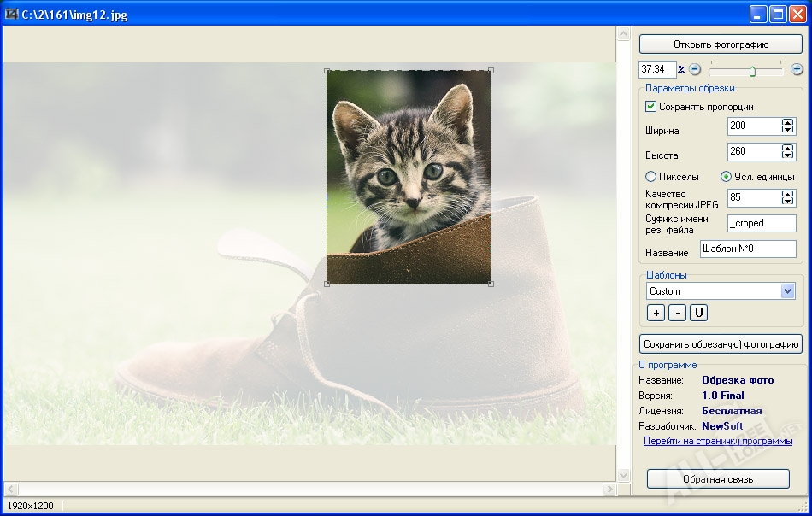
Task: Click the application icon in the title bar
Action: [x=11, y=15]
